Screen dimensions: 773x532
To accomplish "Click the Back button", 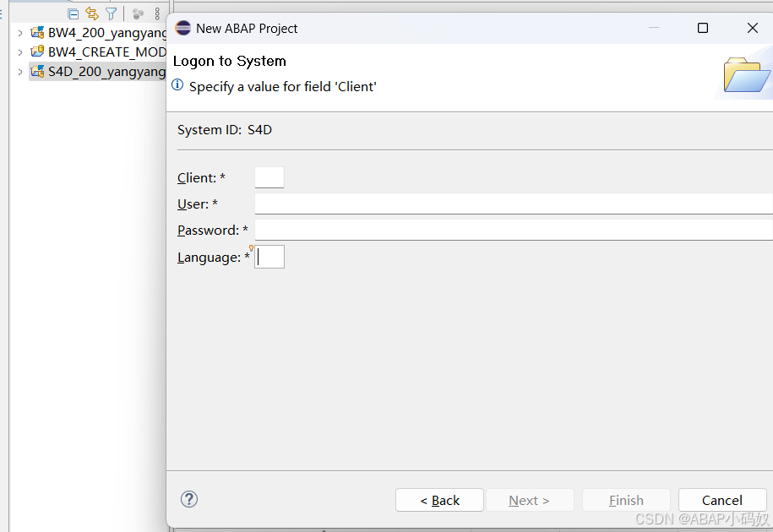I will coord(439,500).
